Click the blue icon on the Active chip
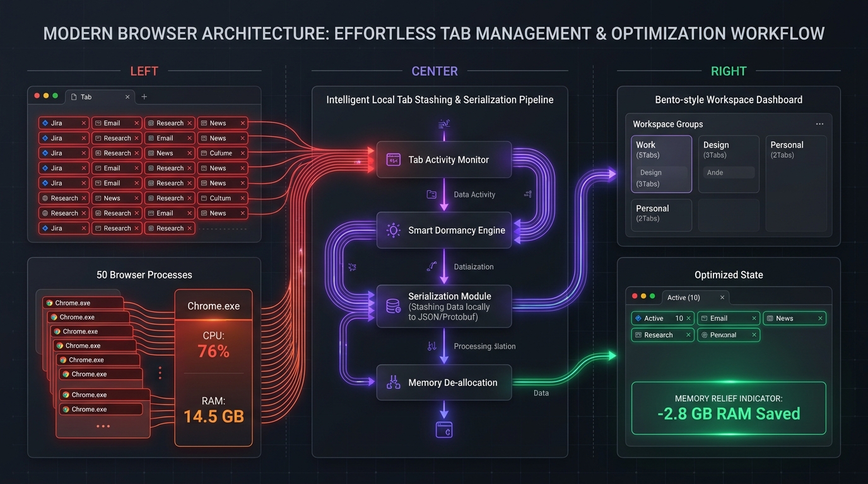The image size is (868, 484). tap(638, 318)
